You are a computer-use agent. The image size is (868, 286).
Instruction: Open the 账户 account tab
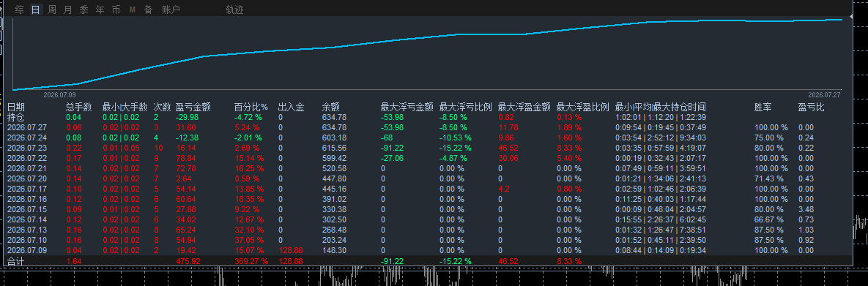coord(171,10)
